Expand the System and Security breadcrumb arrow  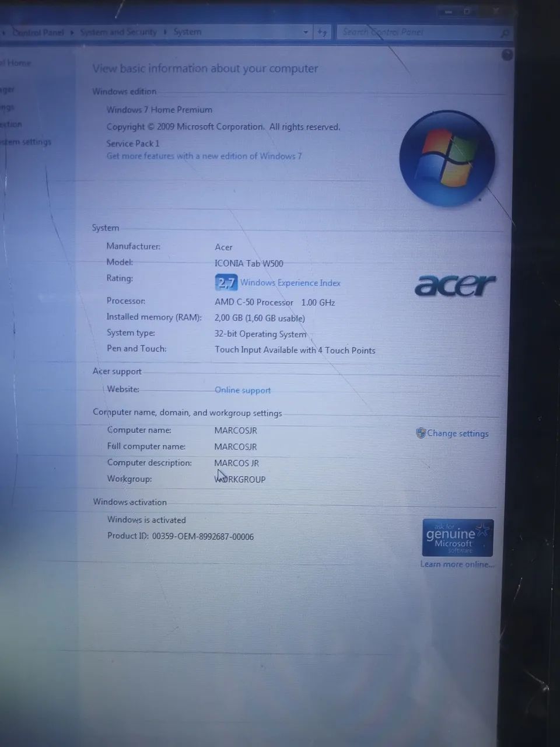tap(165, 32)
